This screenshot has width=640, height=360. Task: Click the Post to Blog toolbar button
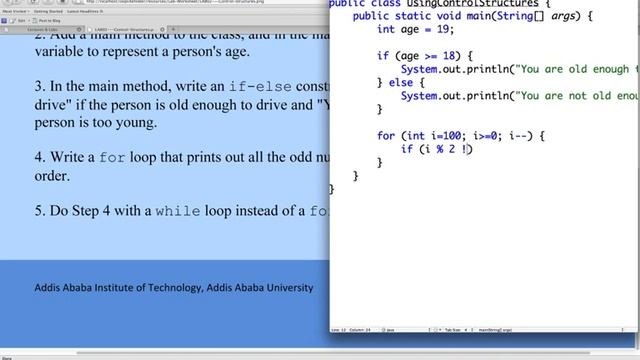pos(46,20)
